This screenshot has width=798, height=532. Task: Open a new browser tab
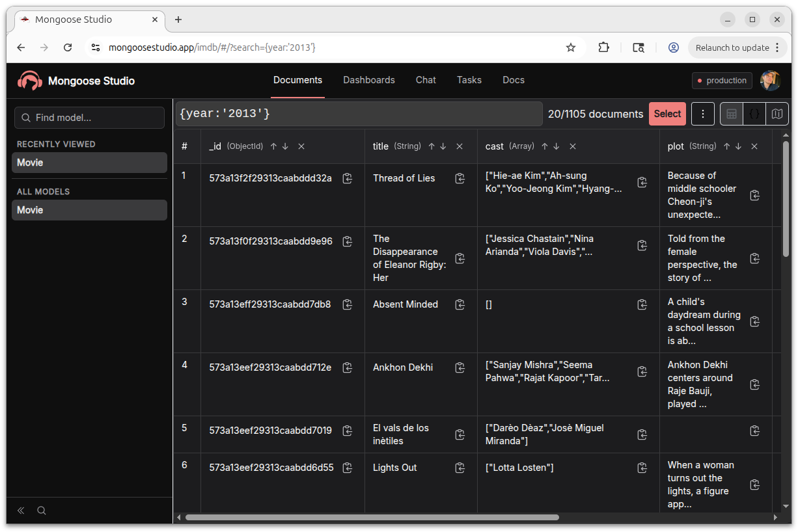click(178, 20)
